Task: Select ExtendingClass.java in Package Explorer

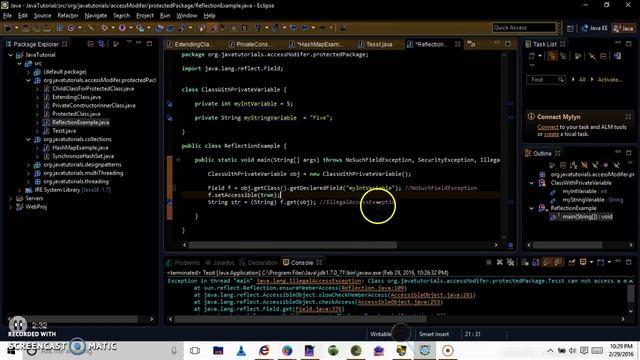Action: point(76,97)
